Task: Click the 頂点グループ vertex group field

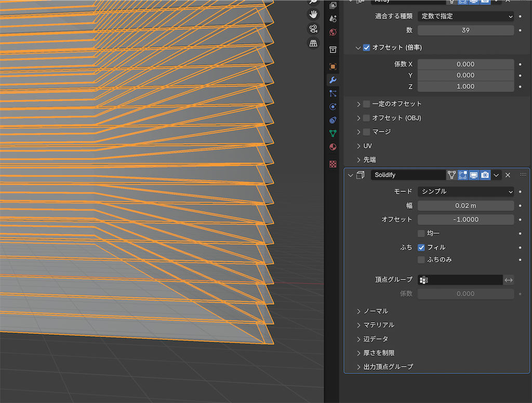Action: coord(460,280)
